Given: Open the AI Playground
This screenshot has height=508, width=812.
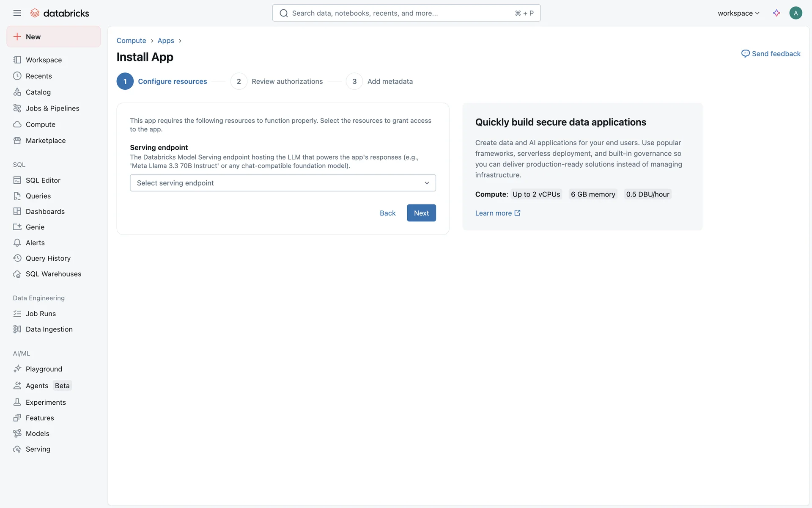Looking at the screenshot, I should 44,369.
